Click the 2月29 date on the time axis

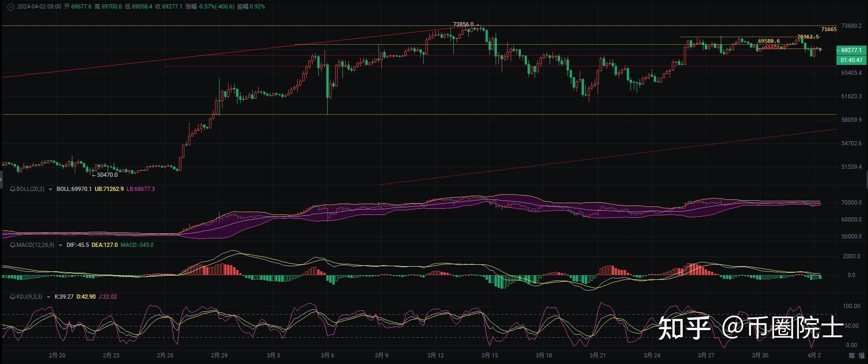point(219,356)
